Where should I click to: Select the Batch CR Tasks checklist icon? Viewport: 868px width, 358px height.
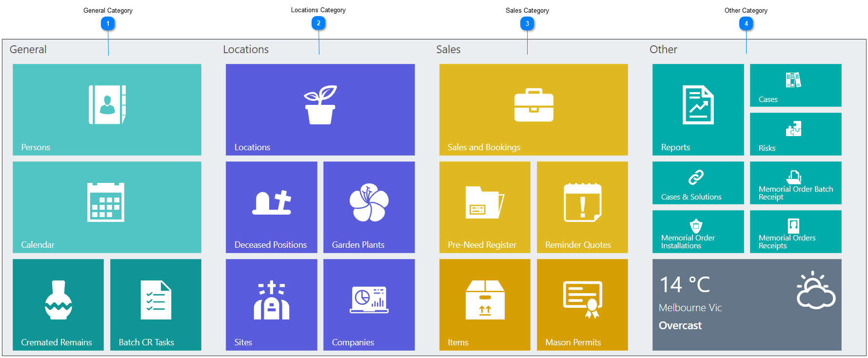point(156,300)
